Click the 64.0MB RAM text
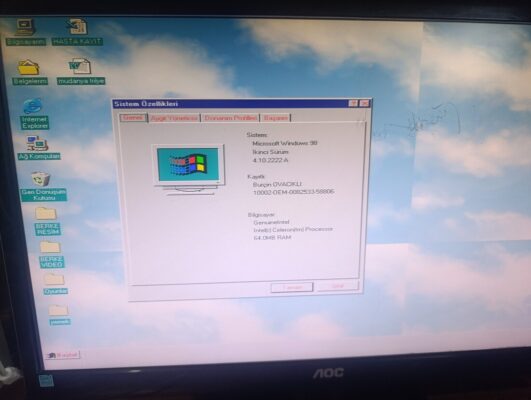Image resolution: width=531 pixels, height=400 pixels. (272, 237)
